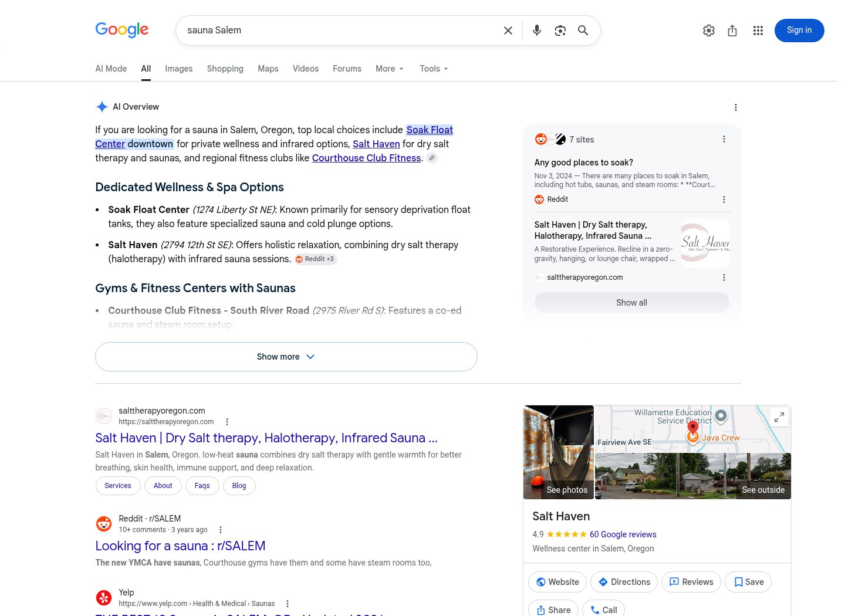Open the Salt Haven link in overview
The height and width of the screenshot is (616, 845).
[x=376, y=144]
